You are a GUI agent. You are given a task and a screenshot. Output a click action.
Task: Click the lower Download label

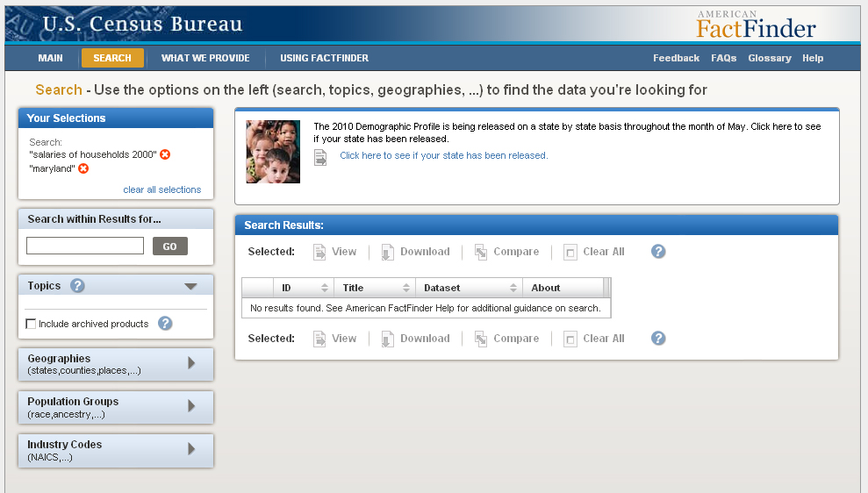[x=425, y=339]
